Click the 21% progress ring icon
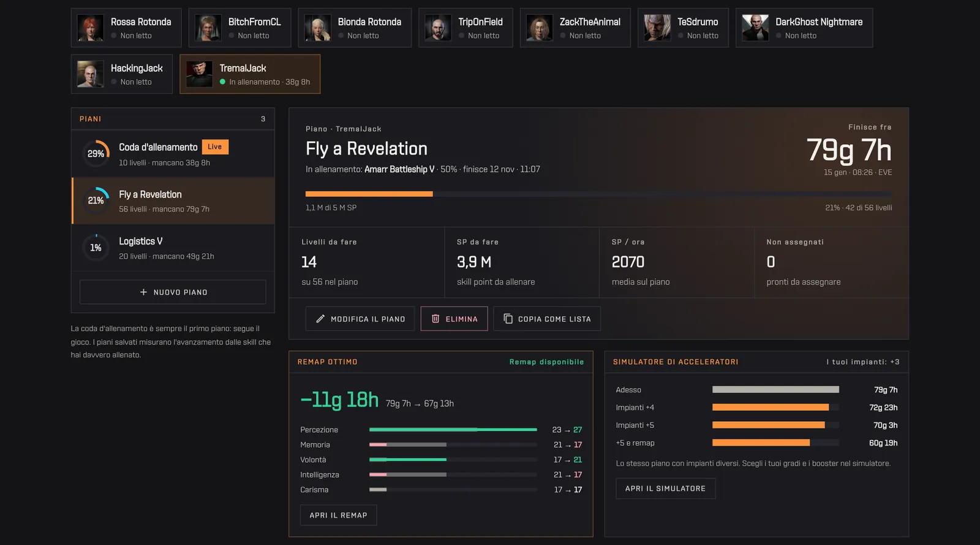 pyautogui.click(x=96, y=200)
